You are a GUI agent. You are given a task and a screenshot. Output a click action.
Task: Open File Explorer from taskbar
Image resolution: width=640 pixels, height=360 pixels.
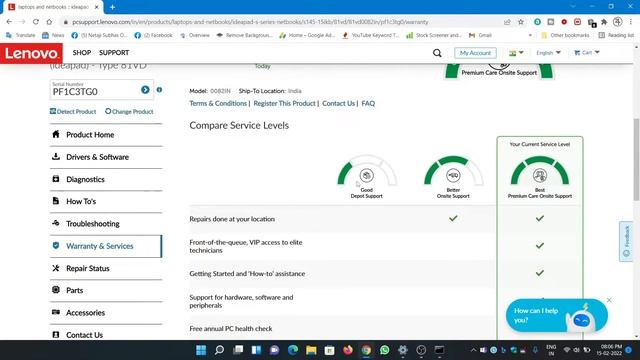[311, 350]
